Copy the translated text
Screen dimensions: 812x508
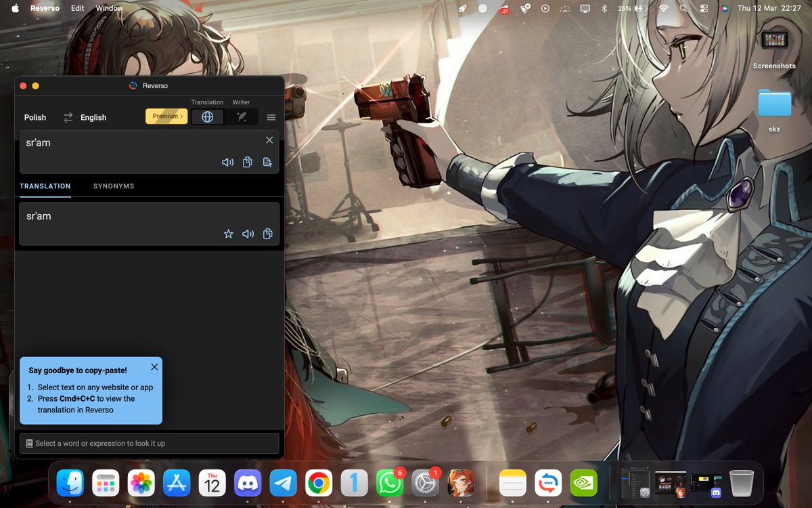pos(268,234)
